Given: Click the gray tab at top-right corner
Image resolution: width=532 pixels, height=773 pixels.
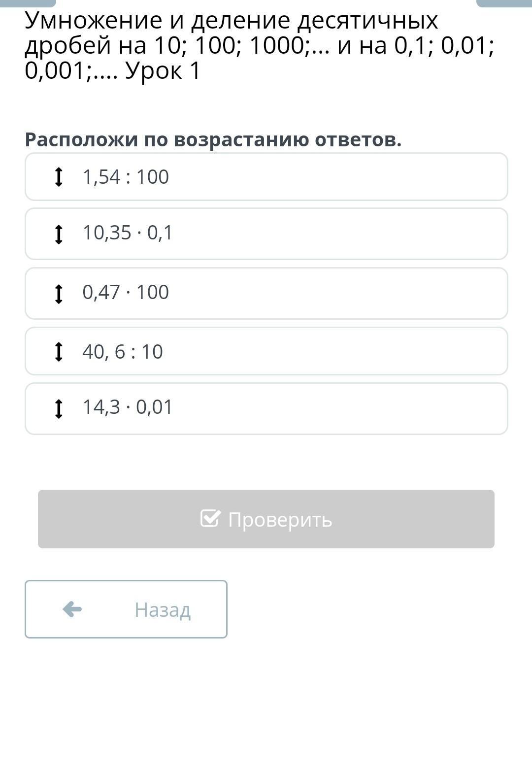Looking at the screenshot, I should [504, 3].
